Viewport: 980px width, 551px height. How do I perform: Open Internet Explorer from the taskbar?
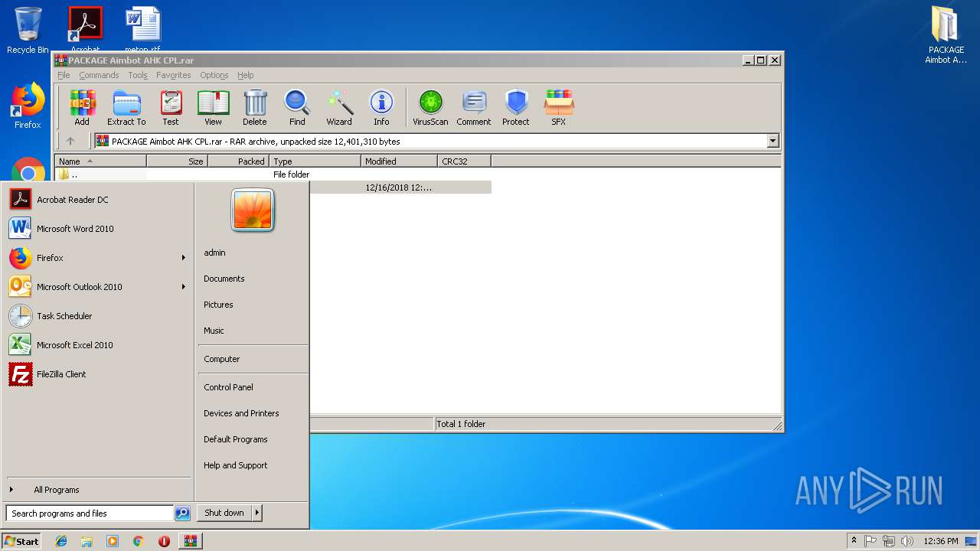pos(61,541)
